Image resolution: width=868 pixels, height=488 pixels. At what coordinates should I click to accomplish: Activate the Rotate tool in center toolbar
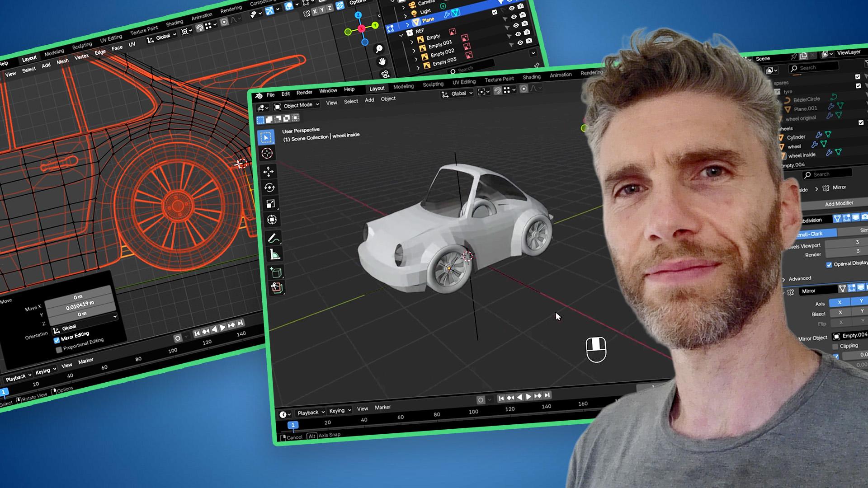[x=269, y=188]
